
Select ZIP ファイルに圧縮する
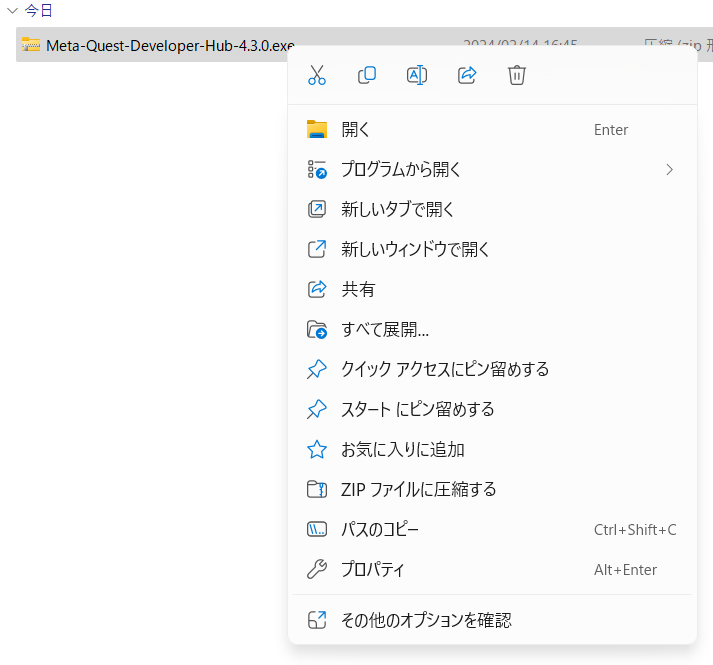(x=418, y=489)
